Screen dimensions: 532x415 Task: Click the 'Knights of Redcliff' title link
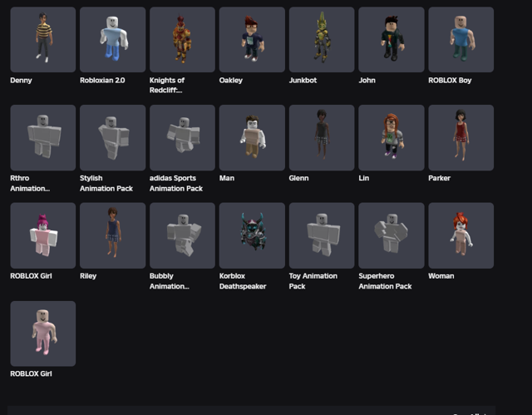(x=167, y=85)
